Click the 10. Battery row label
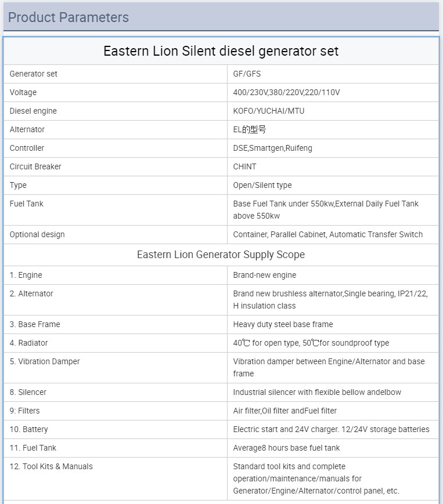Viewport: 443px width, 504px height. coord(29,429)
